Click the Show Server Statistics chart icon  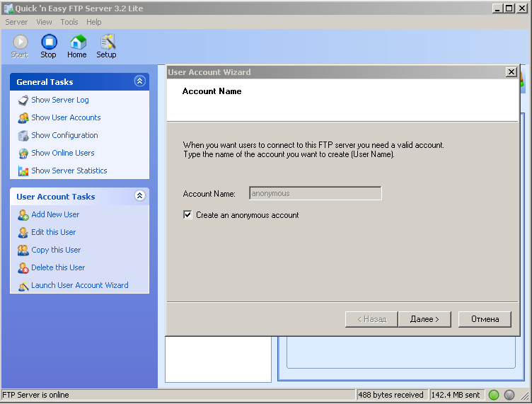23,171
